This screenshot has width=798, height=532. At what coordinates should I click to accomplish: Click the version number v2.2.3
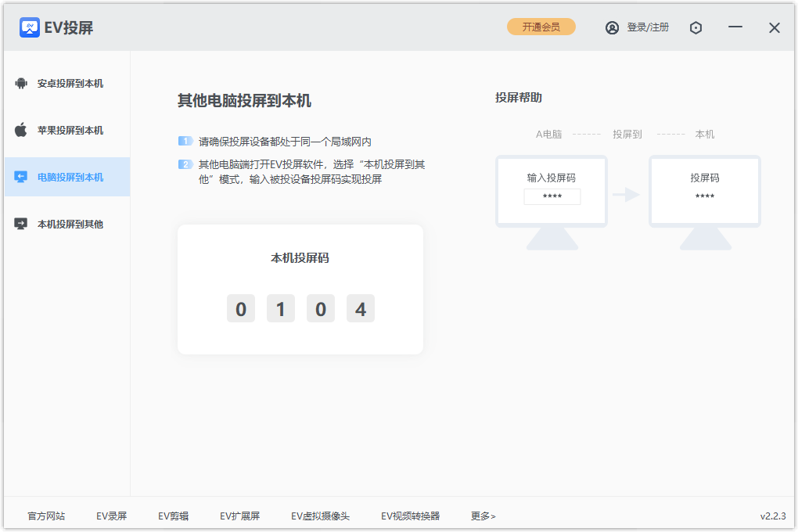[x=773, y=516]
